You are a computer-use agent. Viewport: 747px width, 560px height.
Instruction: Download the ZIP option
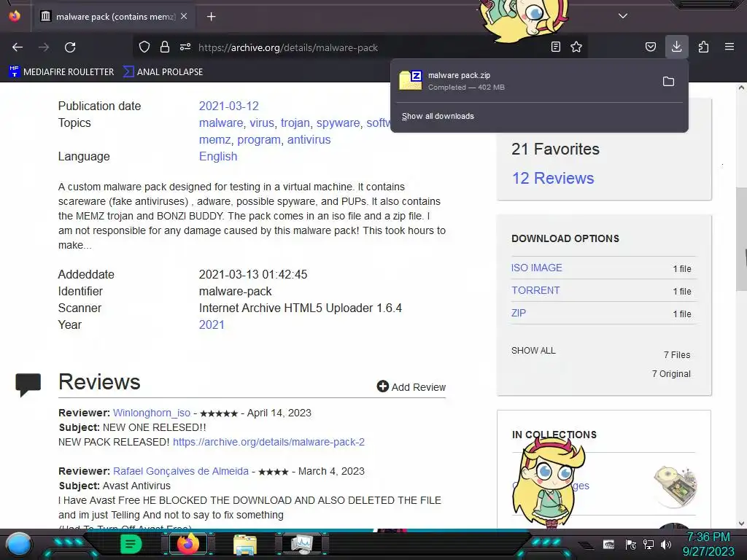click(x=519, y=313)
